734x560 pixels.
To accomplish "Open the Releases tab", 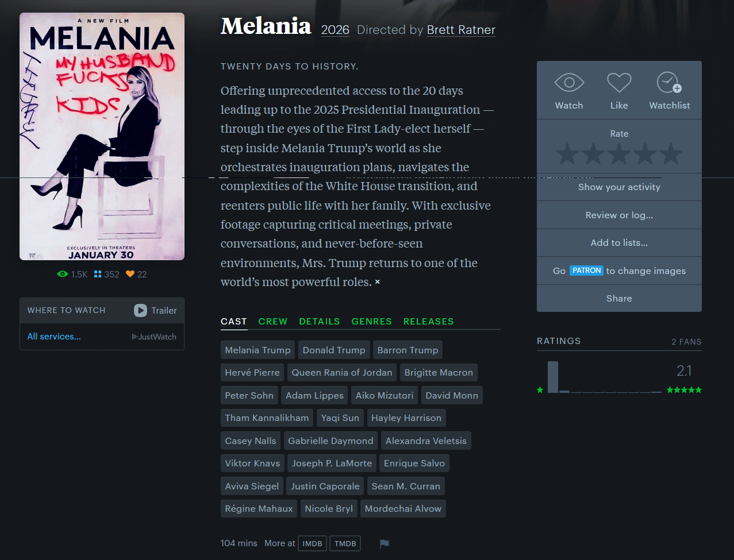I will (428, 322).
